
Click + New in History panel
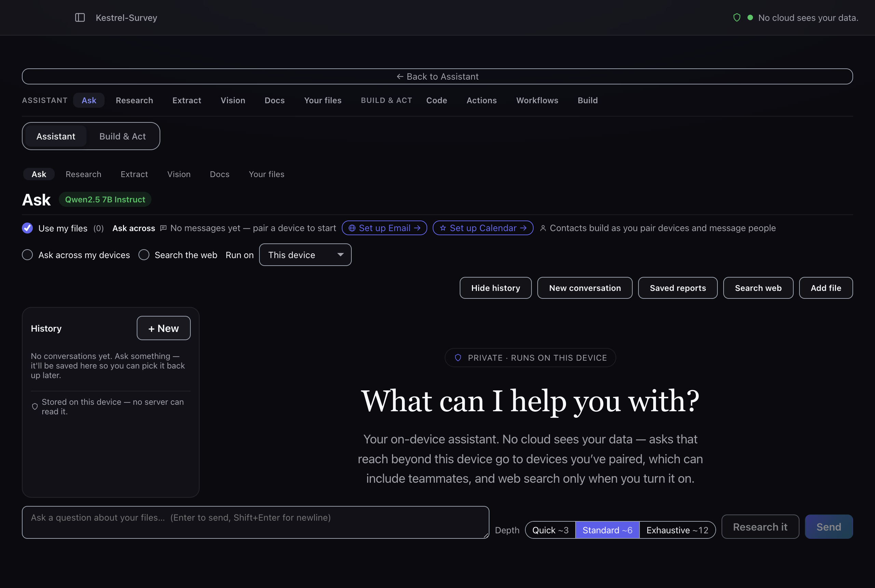pyautogui.click(x=163, y=328)
